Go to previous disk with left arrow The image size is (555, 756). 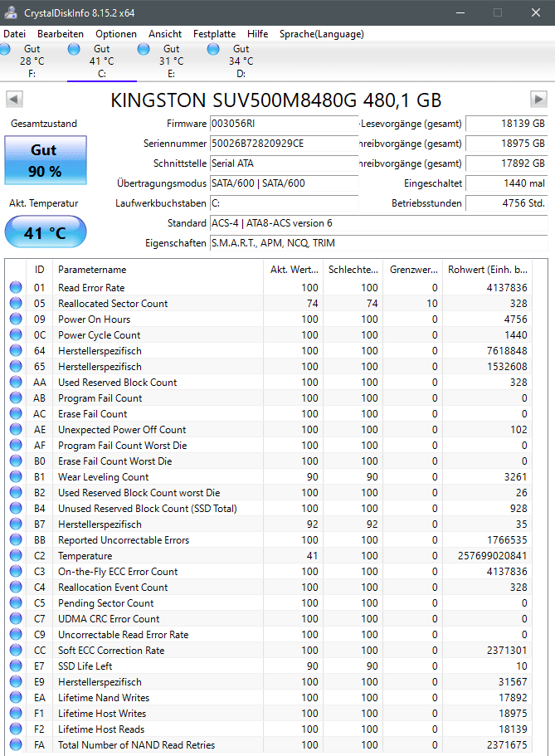pyautogui.click(x=14, y=100)
